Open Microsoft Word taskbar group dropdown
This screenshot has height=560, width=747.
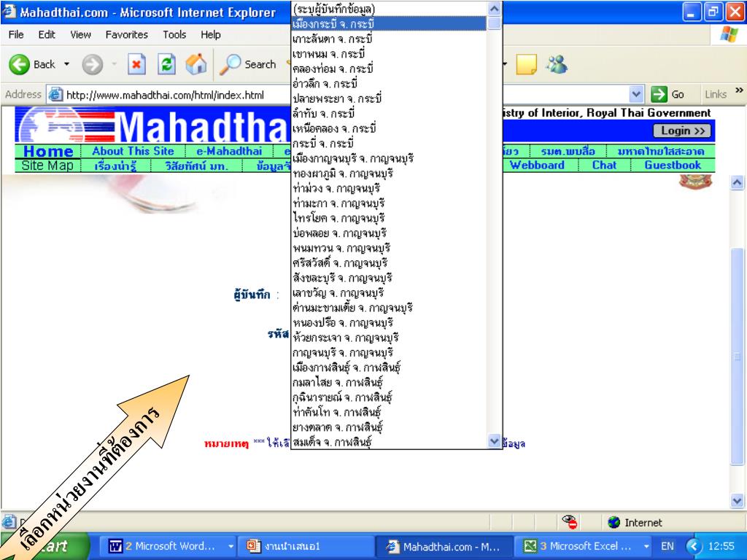(x=231, y=546)
